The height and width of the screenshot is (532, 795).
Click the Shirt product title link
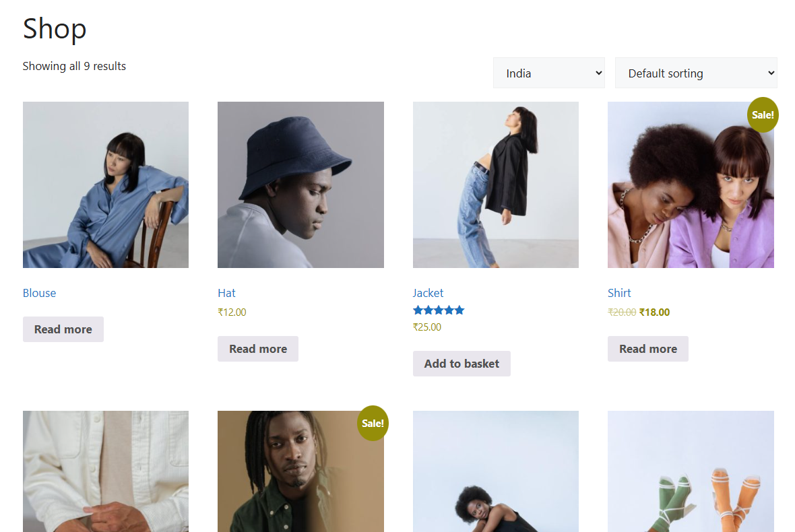(619, 293)
